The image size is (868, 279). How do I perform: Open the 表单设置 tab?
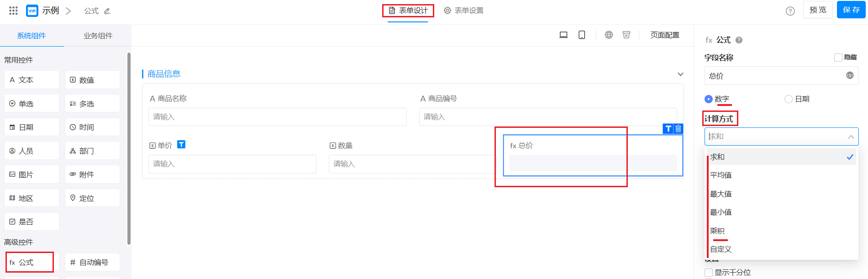point(463,11)
